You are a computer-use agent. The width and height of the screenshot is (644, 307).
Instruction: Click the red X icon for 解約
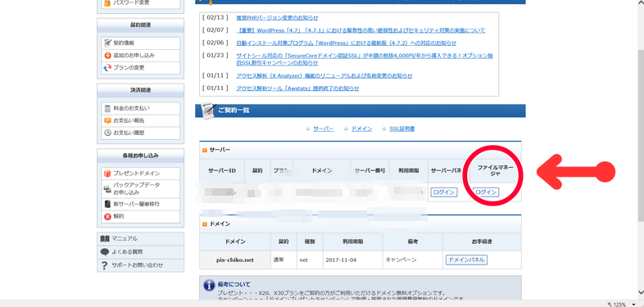tap(107, 216)
